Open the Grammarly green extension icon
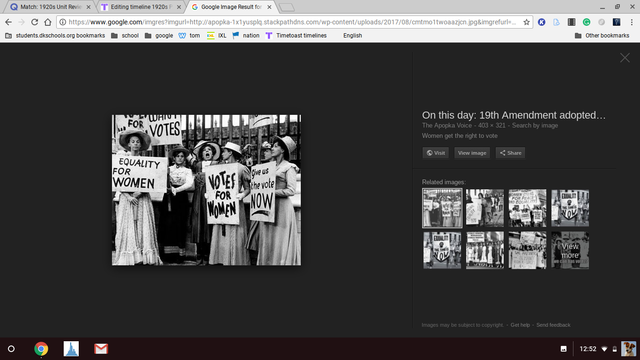This screenshot has height=360, width=640. [587, 22]
